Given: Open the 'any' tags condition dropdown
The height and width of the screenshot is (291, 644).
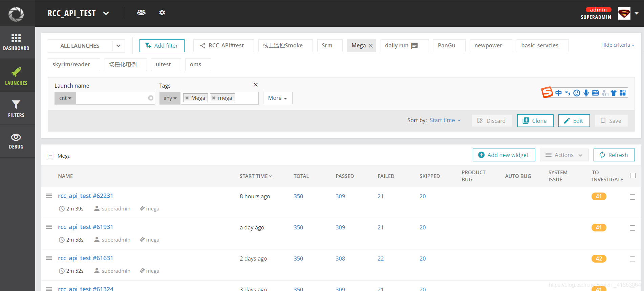Looking at the screenshot, I should (x=170, y=98).
